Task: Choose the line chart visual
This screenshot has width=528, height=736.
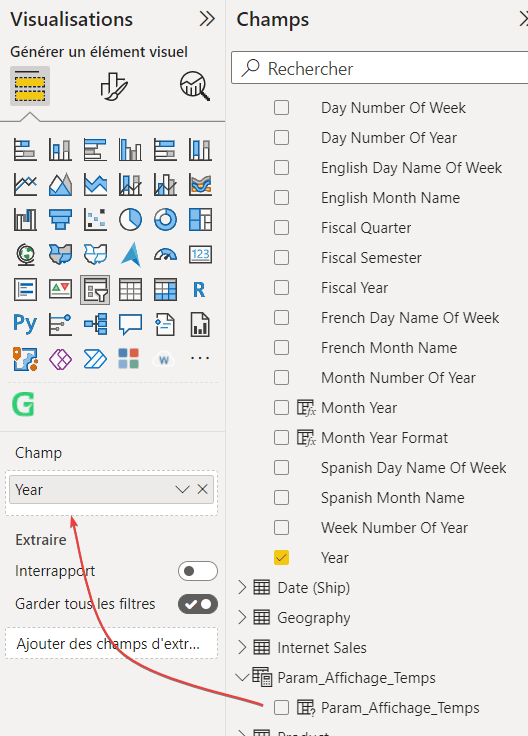Action: coord(25,184)
